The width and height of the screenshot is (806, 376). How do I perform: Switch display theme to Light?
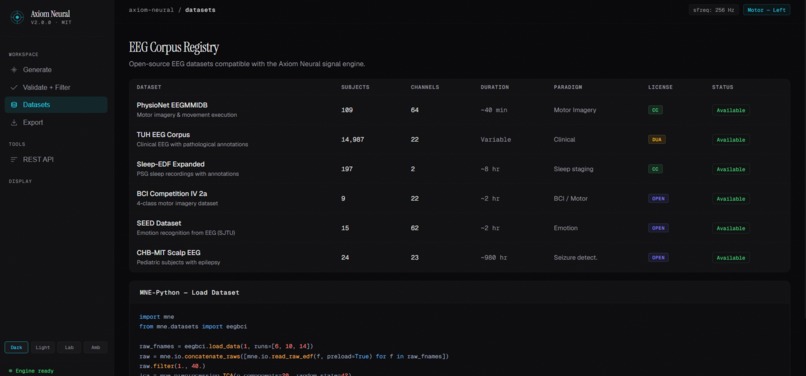point(43,347)
